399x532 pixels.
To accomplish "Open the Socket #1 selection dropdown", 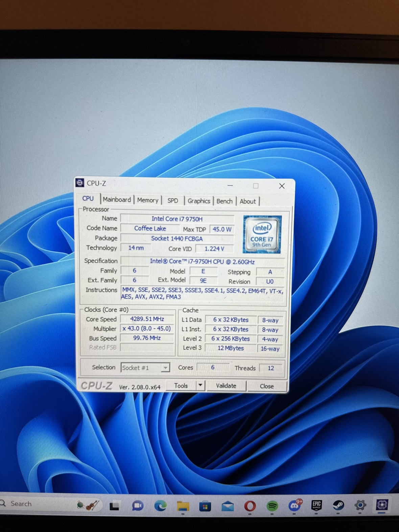I will 145,368.
